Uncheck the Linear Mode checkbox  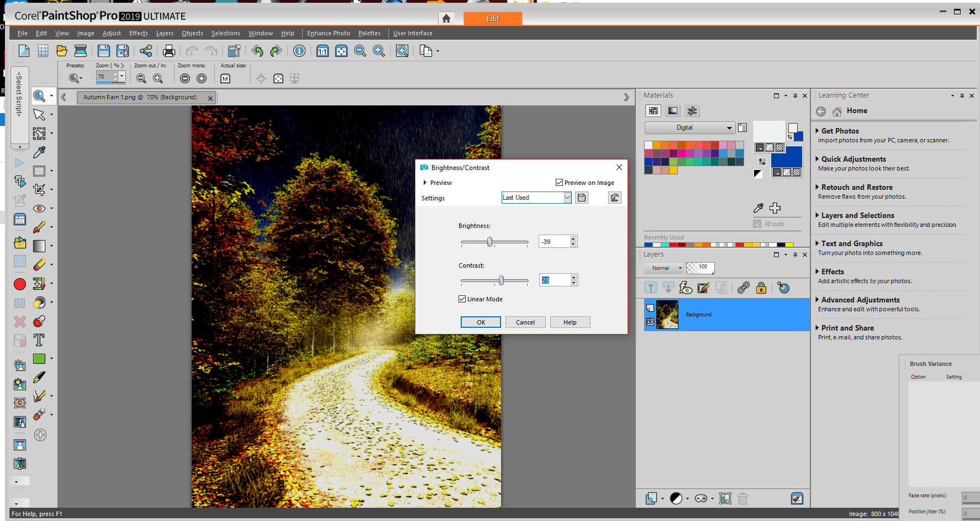click(462, 299)
